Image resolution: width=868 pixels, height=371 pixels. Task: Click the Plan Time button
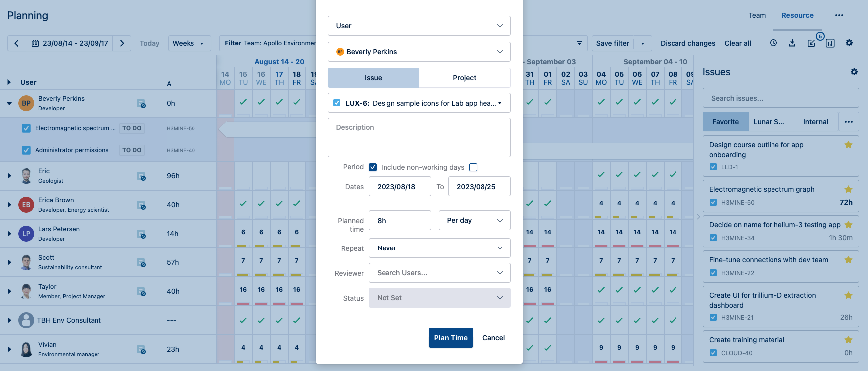450,338
